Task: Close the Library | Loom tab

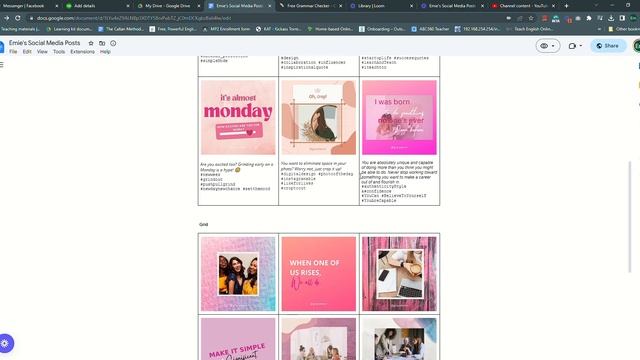Action: [411, 6]
